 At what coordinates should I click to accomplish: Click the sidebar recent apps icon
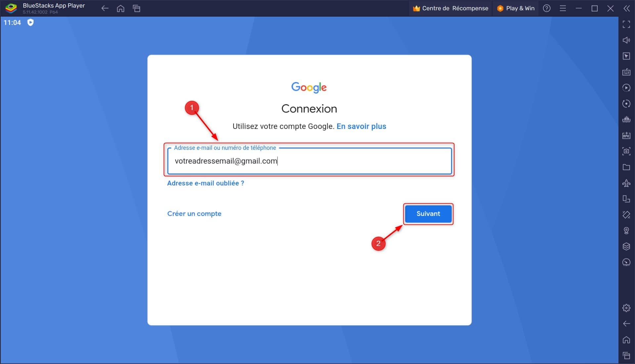[626, 355]
